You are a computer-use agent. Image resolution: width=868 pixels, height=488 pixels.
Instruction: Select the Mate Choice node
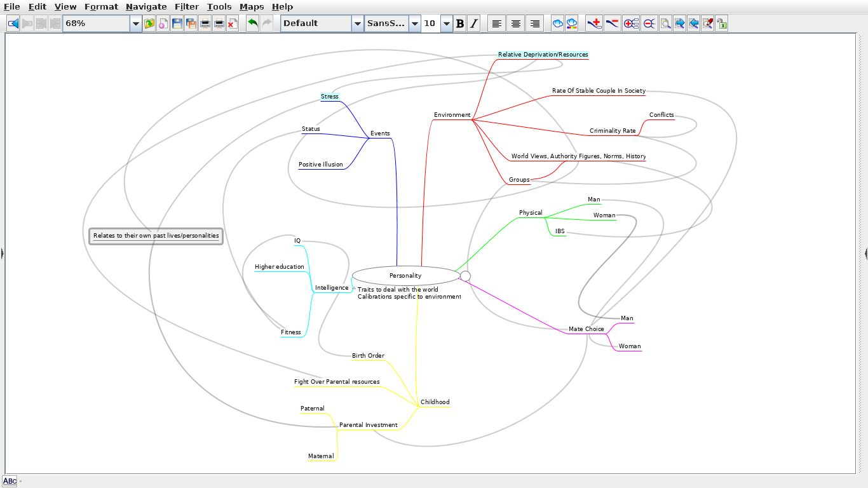point(587,329)
